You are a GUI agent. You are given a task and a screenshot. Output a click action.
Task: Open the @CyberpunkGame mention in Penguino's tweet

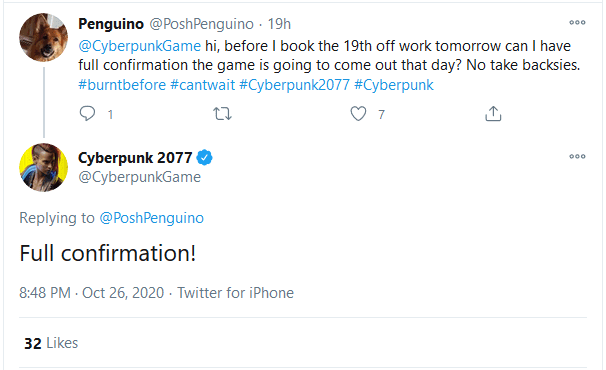[x=140, y=46]
